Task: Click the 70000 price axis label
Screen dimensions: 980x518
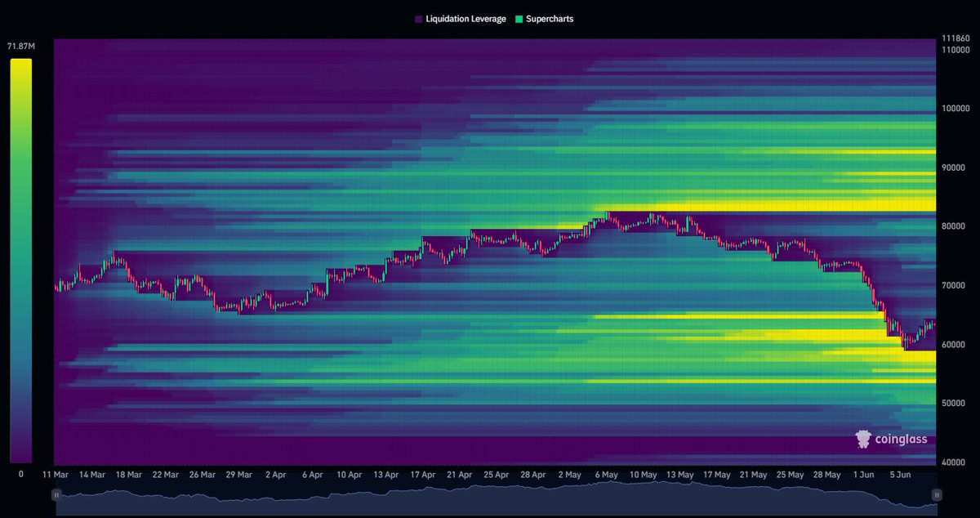Action: click(x=952, y=286)
